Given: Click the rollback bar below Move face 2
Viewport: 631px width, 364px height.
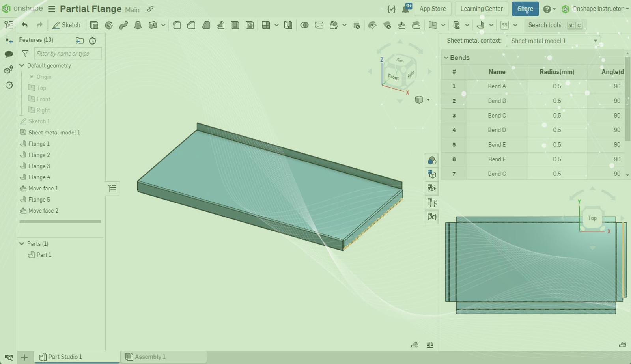Looking at the screenshot, I should tap(60, 222).
